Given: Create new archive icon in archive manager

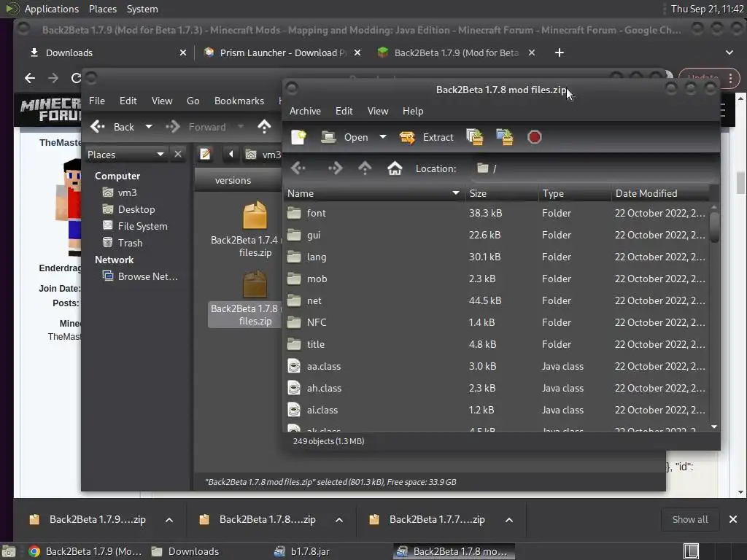Looking at the screenshot, I should [x=298, y=137].
